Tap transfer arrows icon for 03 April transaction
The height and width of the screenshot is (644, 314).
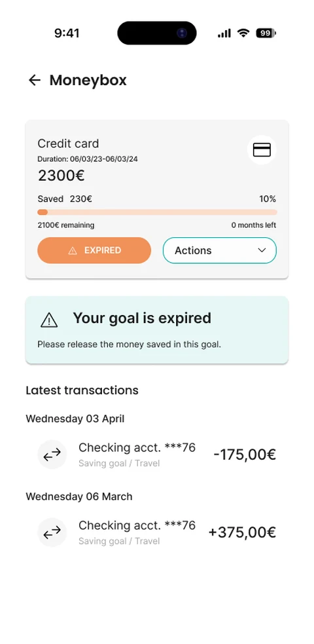52,454
